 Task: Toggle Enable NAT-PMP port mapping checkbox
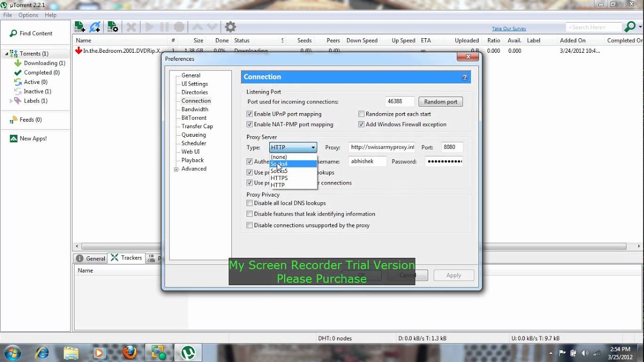point(250,124)
